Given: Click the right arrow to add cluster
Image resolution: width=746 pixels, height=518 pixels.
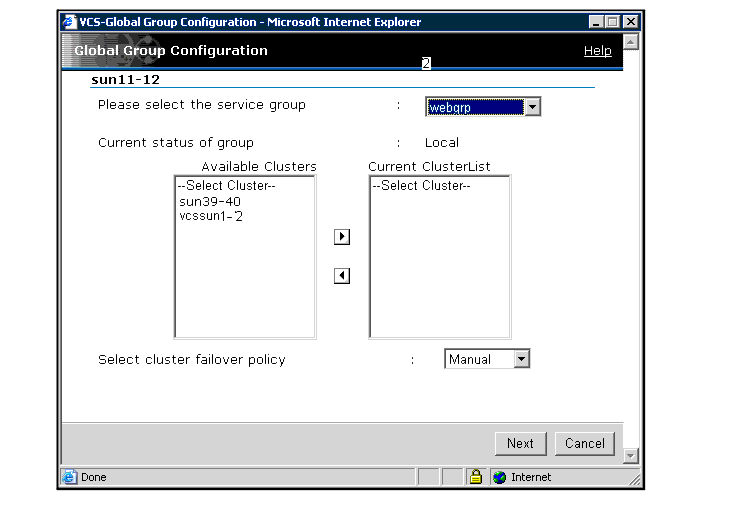Looking at the screenshot, I should click(x=341, y=237).
